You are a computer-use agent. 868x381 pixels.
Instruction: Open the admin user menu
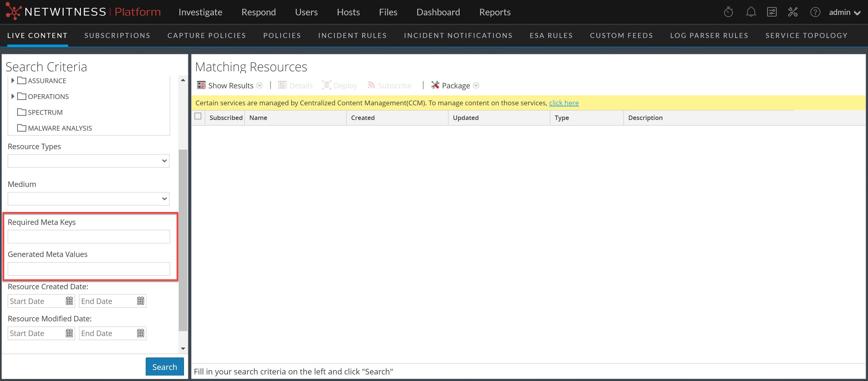click(x=844, y=12)
